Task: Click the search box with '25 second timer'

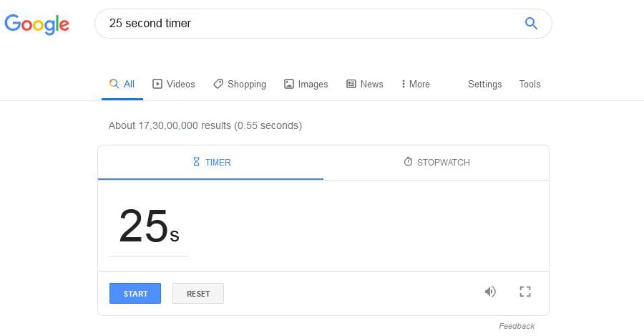Action: pyautogui.click(x=323, y=24)
